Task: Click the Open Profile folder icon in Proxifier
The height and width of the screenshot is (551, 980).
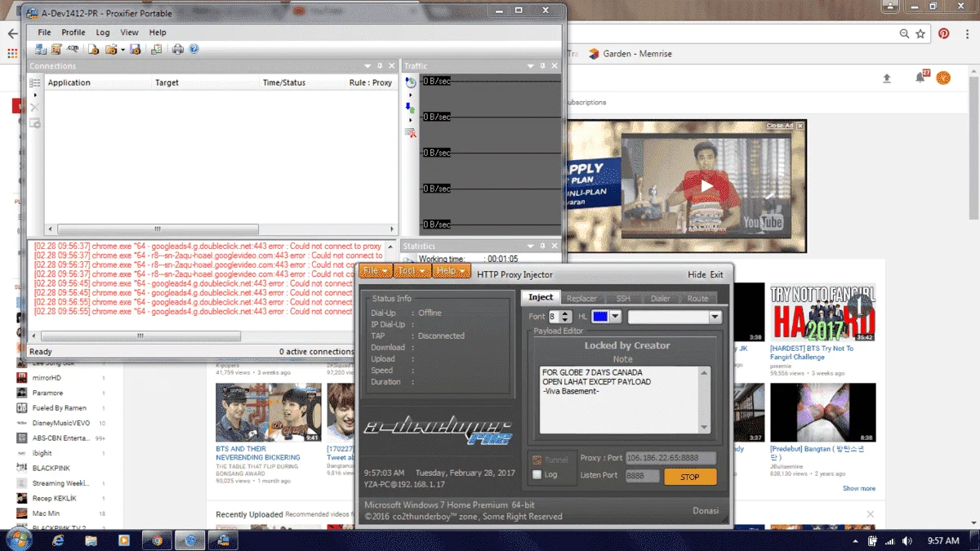Action: tap(111, 49)
